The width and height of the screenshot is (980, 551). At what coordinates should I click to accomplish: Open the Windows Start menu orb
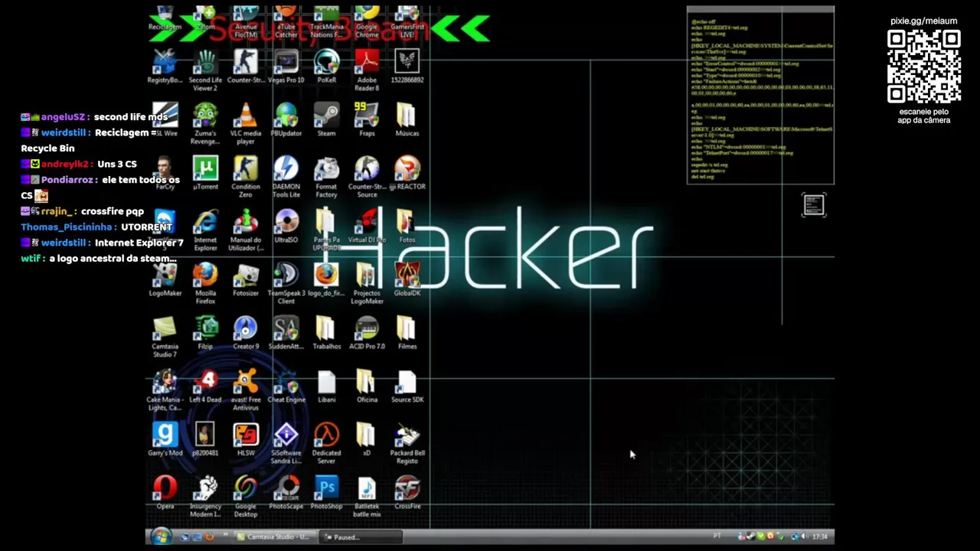[160, 536]
